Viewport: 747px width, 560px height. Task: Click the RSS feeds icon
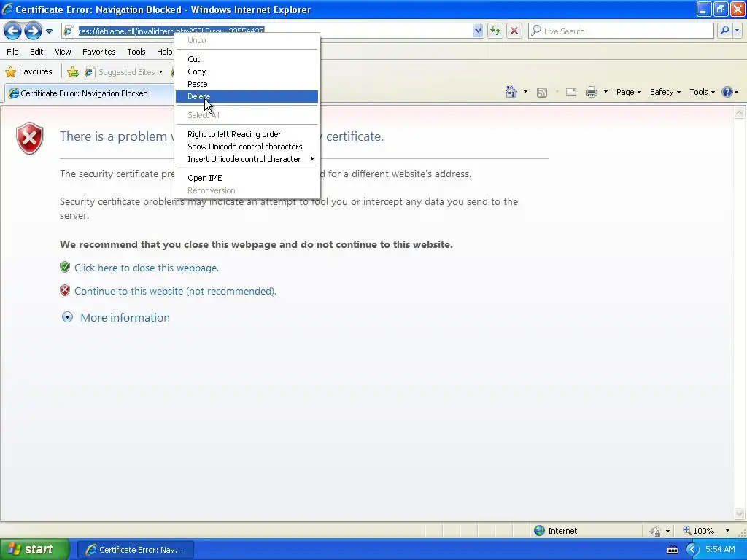[542, 93]
